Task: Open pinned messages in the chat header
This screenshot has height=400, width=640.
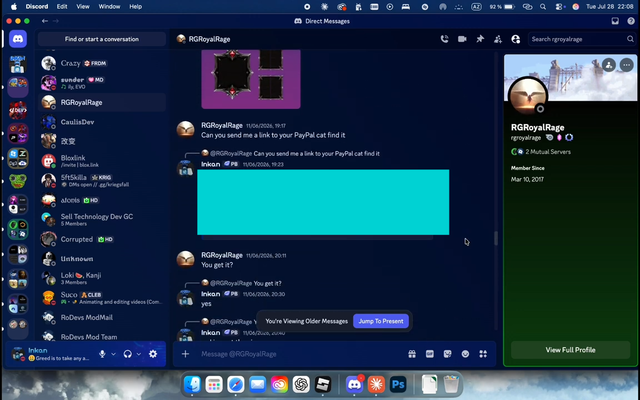Action: (480, 39)
